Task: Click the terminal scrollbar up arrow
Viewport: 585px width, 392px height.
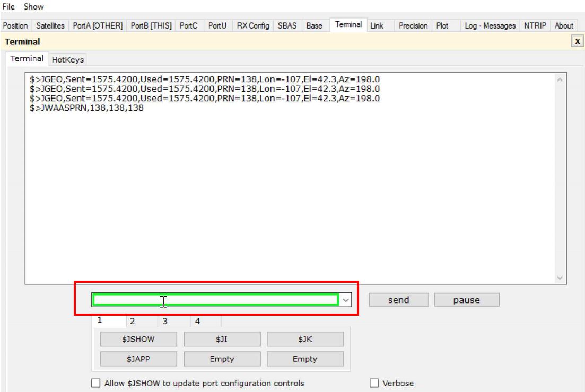Action: [560, 80]
